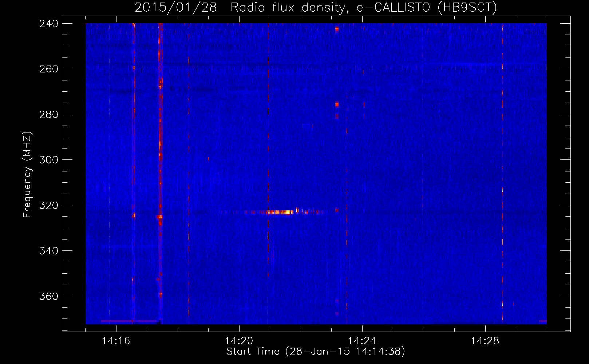Screen dimensions: 589x364
Task: Click the 14:24 time tick label
Action: point(362,341)
